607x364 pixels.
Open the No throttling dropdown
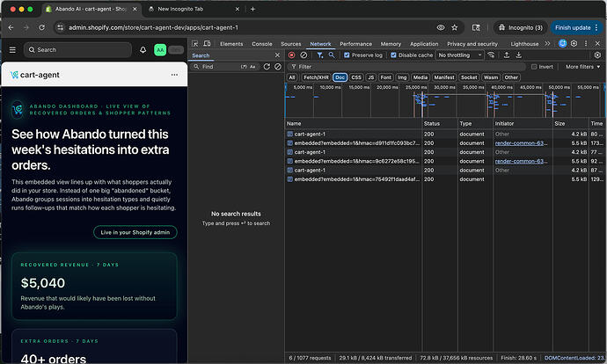coord(460,55)
